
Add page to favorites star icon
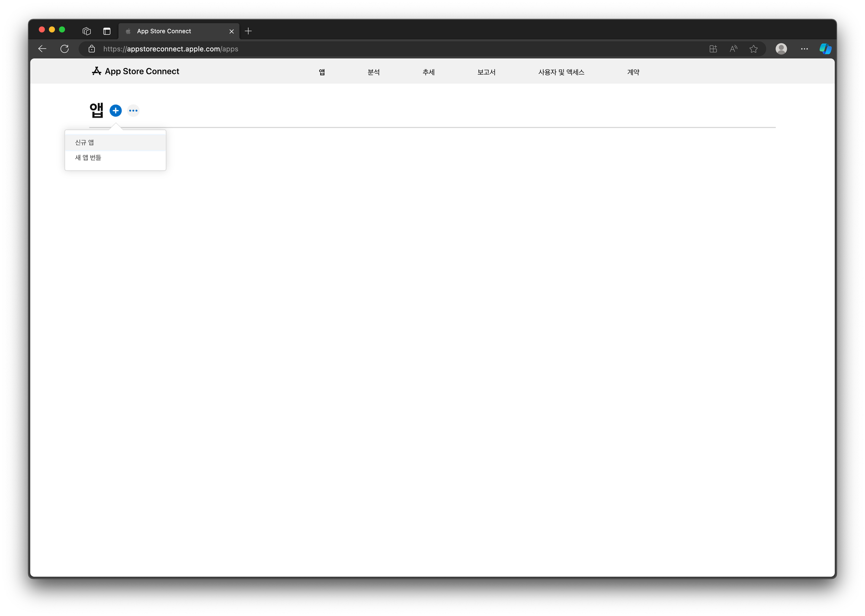(x=753, y=49)
